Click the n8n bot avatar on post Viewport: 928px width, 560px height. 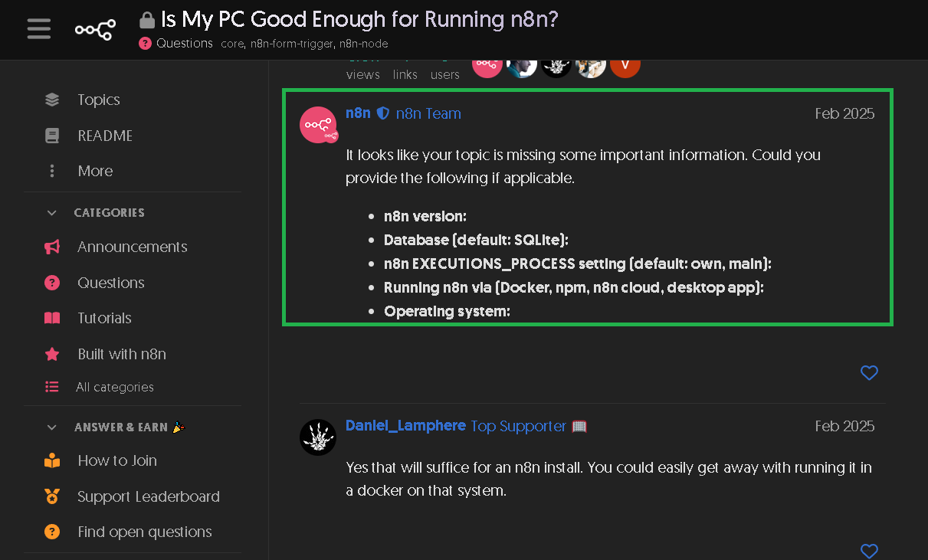click(318, 125)
